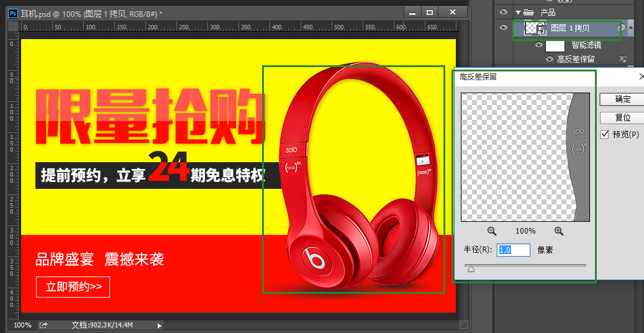This screenshot has width=644, height=333.
Task: Click the 半径 slider handle
Action: click(x=471, y=269)
